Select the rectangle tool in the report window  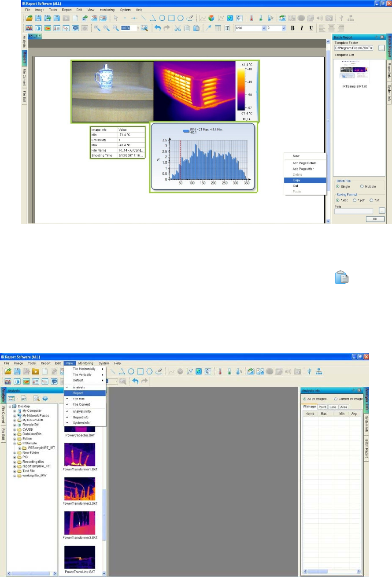point(171,18)
